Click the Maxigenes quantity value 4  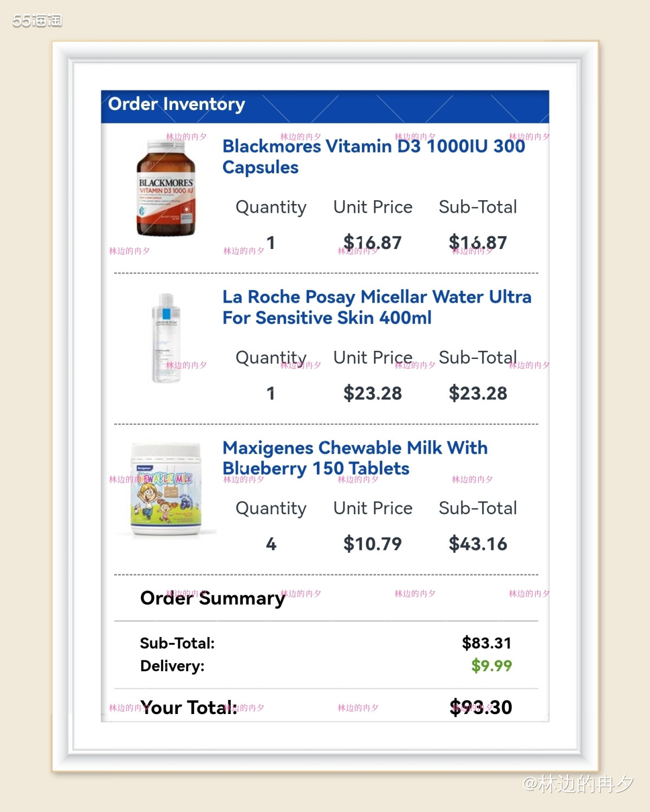click(x=271, y=543)
